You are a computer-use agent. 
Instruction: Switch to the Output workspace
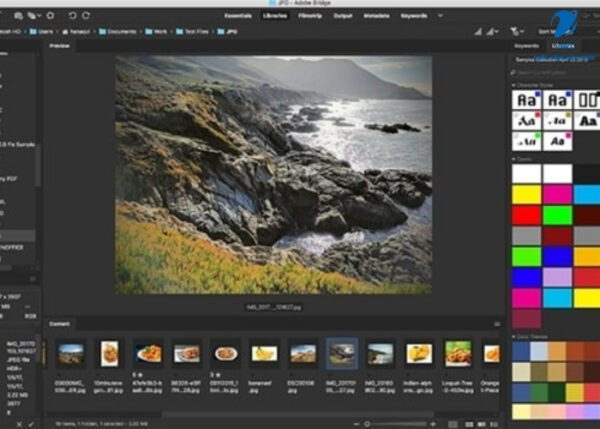pos(343,16)
